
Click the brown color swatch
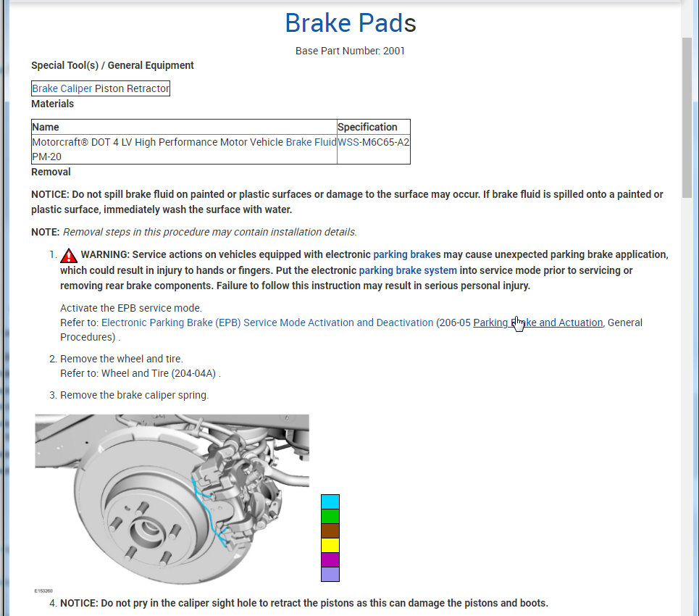[330, 530]
